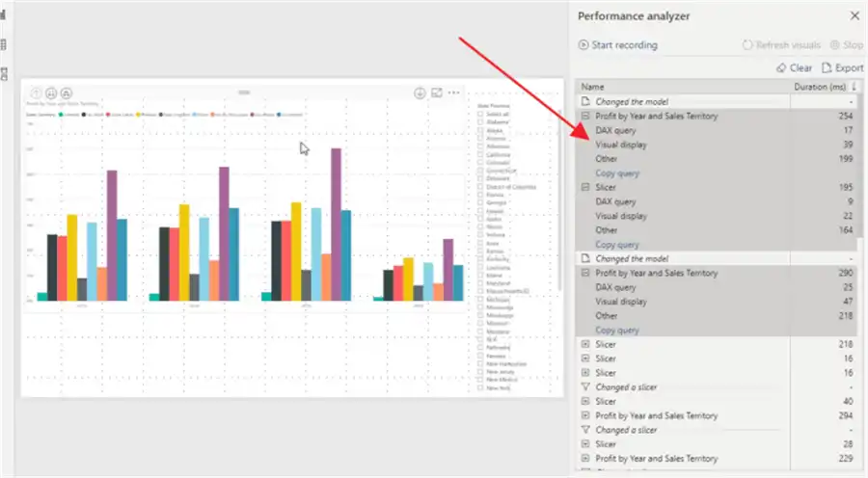Viewport: 868px width, 478px height.
Task: Collapse the first Profit by Year and Sales Territory entry
Action: tap(585, 116)
